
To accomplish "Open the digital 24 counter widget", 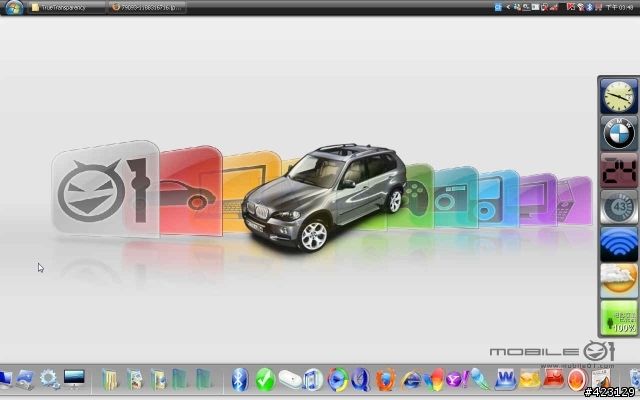I will tap(619, 171).
